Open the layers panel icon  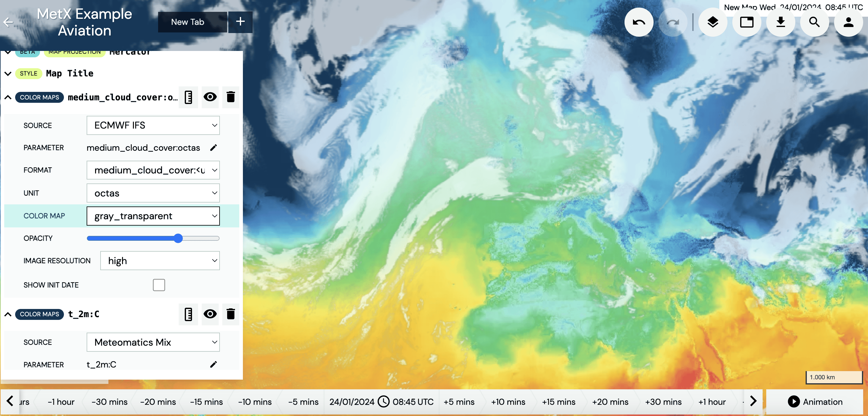[x=713, y=22]
